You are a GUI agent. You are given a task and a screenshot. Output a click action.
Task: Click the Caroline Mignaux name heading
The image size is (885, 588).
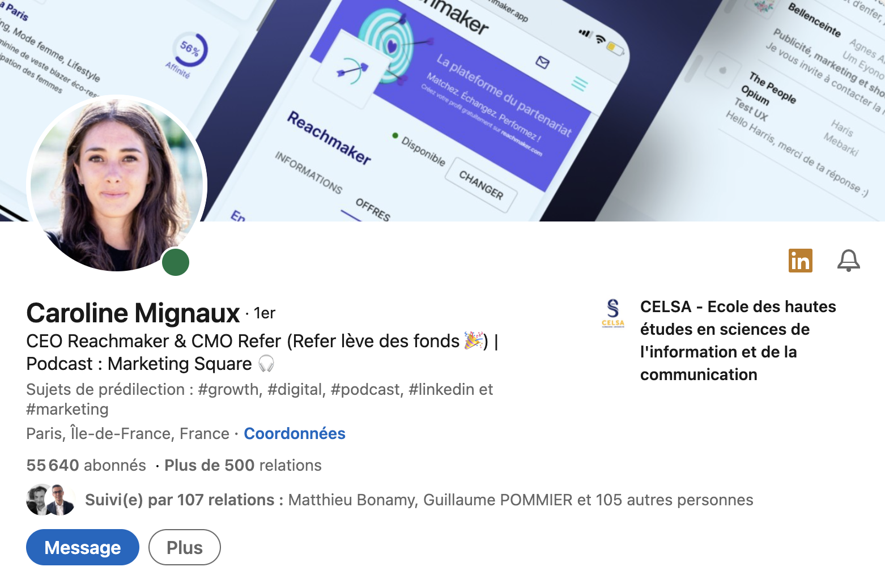[133, 313]
